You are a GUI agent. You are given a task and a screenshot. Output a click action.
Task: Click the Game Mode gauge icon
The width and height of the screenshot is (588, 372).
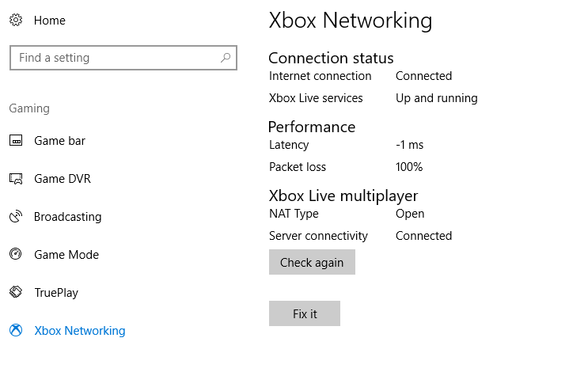16,254
